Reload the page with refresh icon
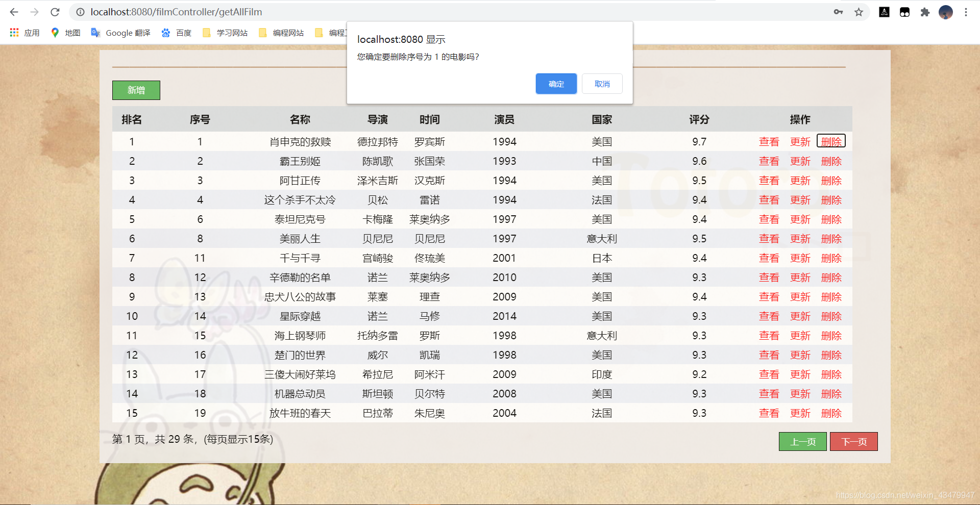Image resolution: width=980 pixels, height=505 pixels. coord(55,12)
